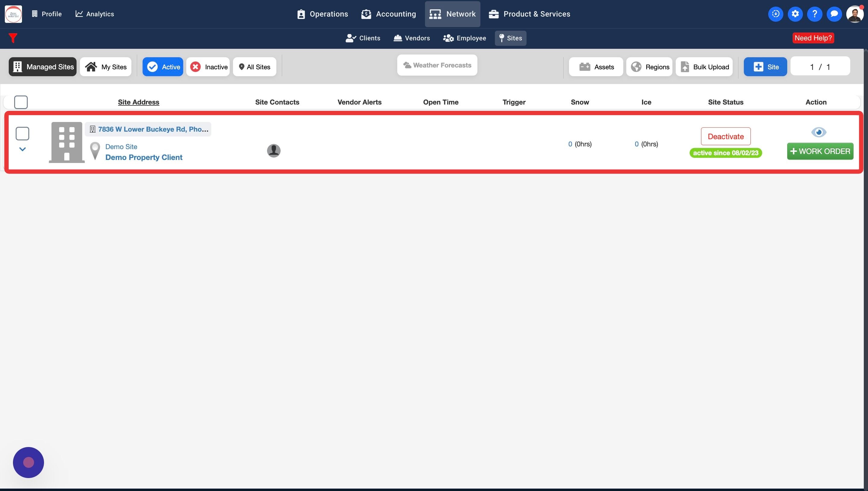Click the purple recording bubble
Screen dimensions: 868x491
tap(28, 462)
